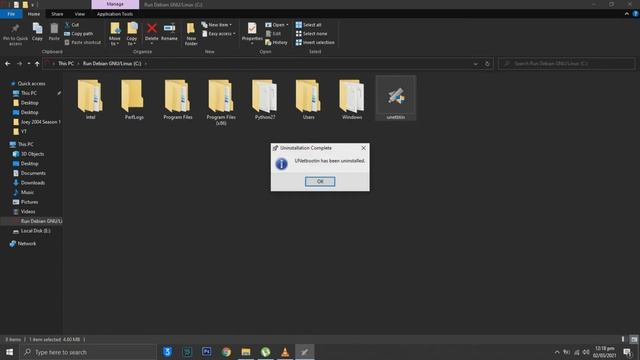Click Cut in the Clipboard group

(72, 25)
